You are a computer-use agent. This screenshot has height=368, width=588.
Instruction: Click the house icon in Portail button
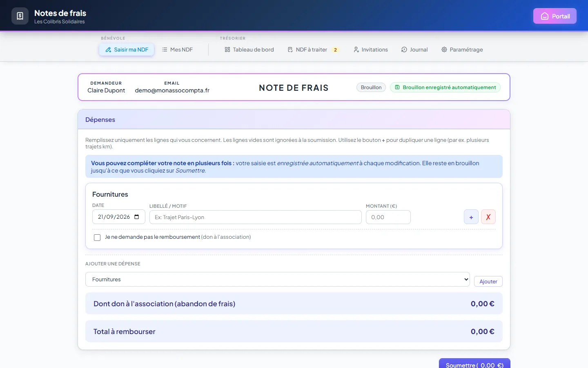pyautogui.click(x=545, y=16)
